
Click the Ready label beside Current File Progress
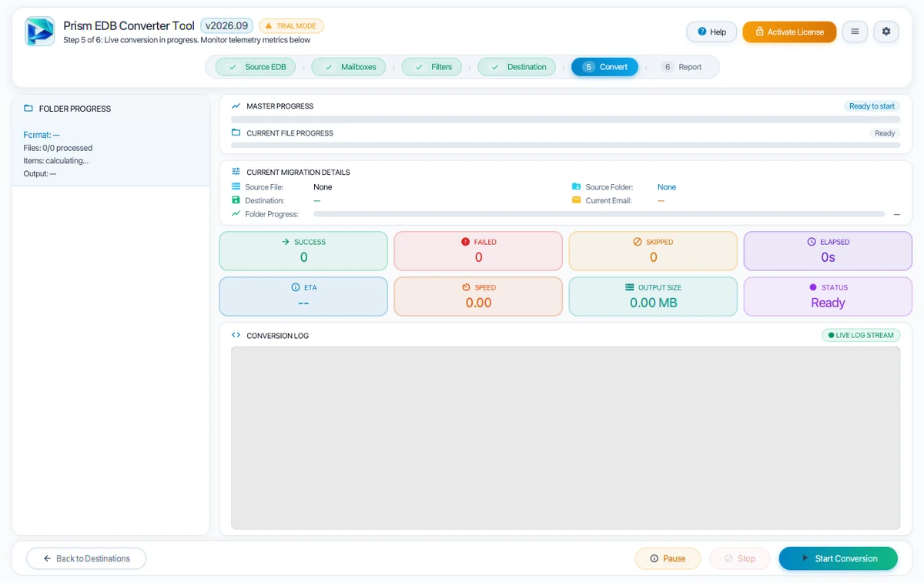(885, 133)
